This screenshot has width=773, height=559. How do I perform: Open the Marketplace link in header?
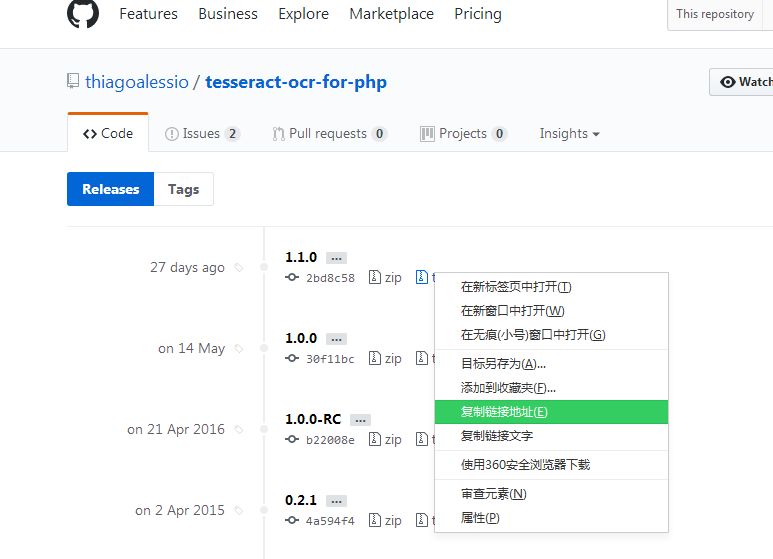(x=391, y=14)
